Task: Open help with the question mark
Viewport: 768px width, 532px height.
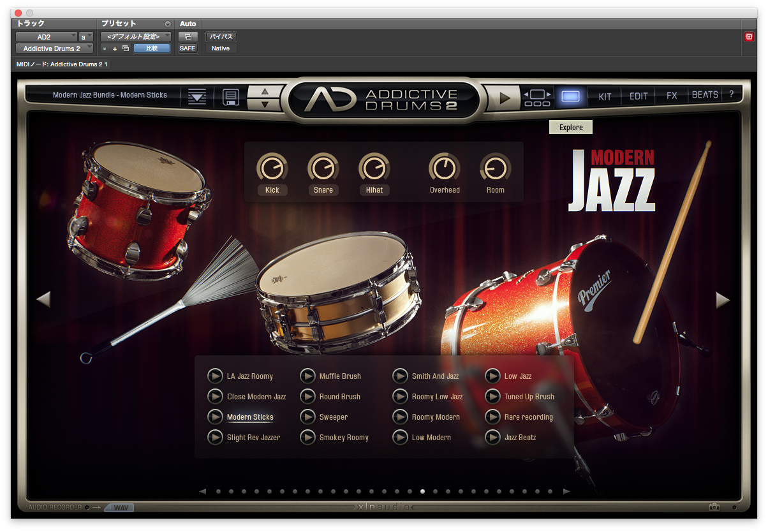Action: 731,94
